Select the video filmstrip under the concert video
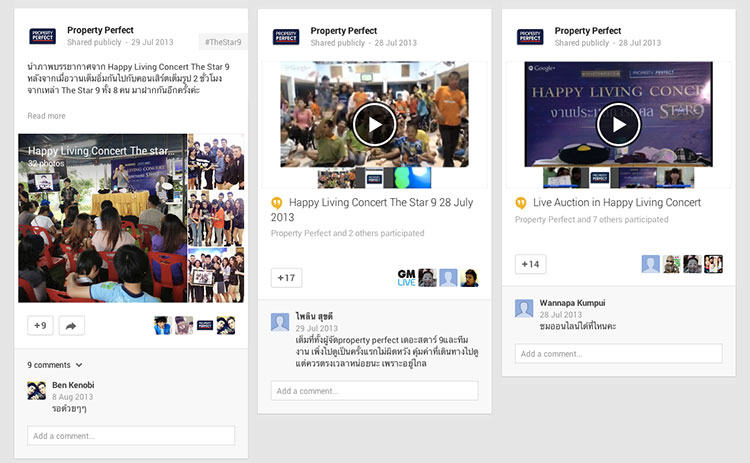750x463 pixels. (374, 178)
